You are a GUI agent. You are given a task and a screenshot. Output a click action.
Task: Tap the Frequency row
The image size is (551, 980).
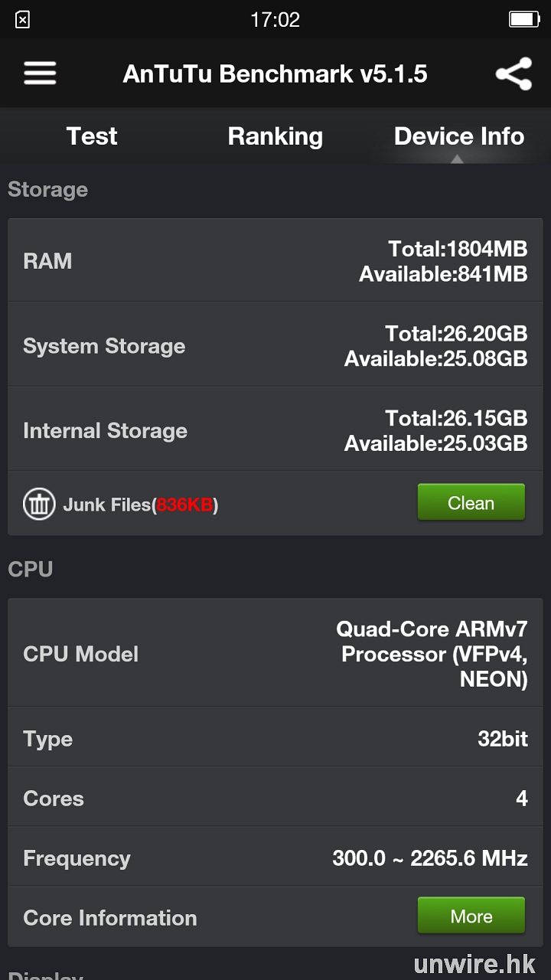[275, 858]
